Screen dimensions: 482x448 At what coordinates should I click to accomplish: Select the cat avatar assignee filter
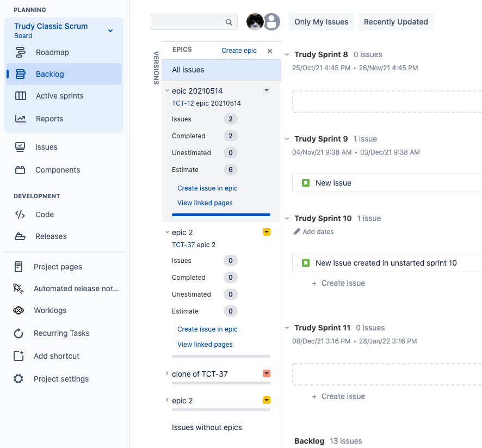[x=255, y=22]
